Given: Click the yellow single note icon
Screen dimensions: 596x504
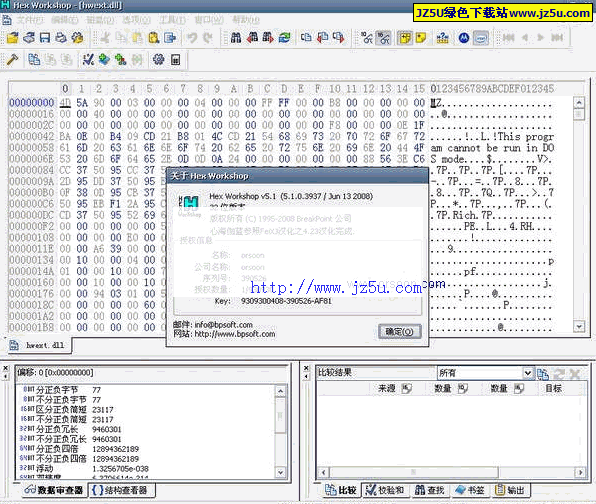Looking at the screenshot, I should 421,38.
